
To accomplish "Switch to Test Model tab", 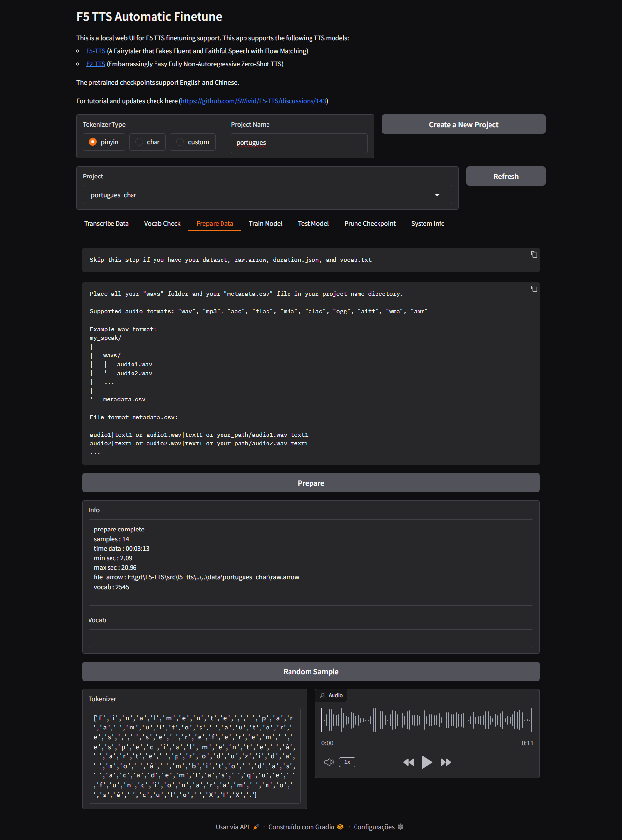I will tap(313, 223).
